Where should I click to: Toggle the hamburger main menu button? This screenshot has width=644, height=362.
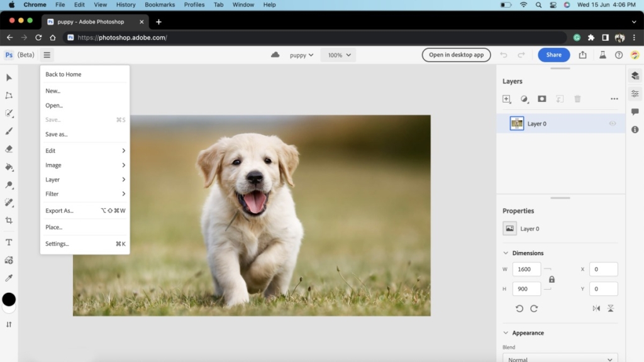[x=47, y=55]
